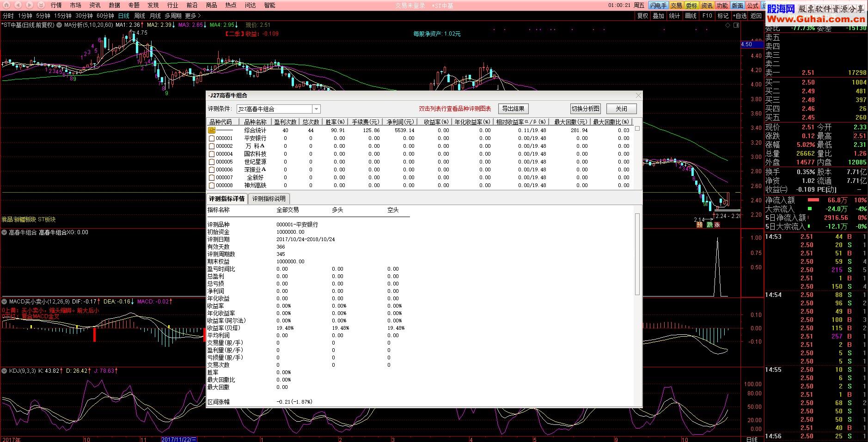
Task: Open the 功能 toolbar button
Action: coord(722,6)
